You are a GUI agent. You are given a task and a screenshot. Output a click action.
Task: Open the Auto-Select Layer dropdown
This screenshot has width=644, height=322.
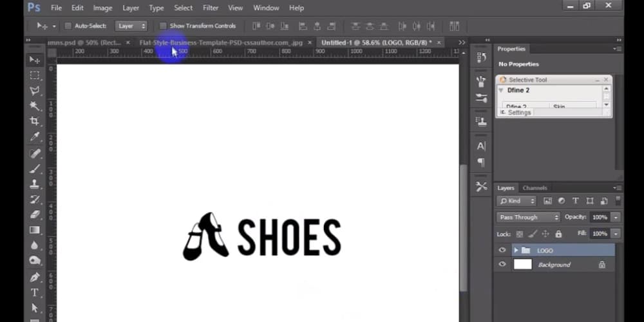click(131, 26)
